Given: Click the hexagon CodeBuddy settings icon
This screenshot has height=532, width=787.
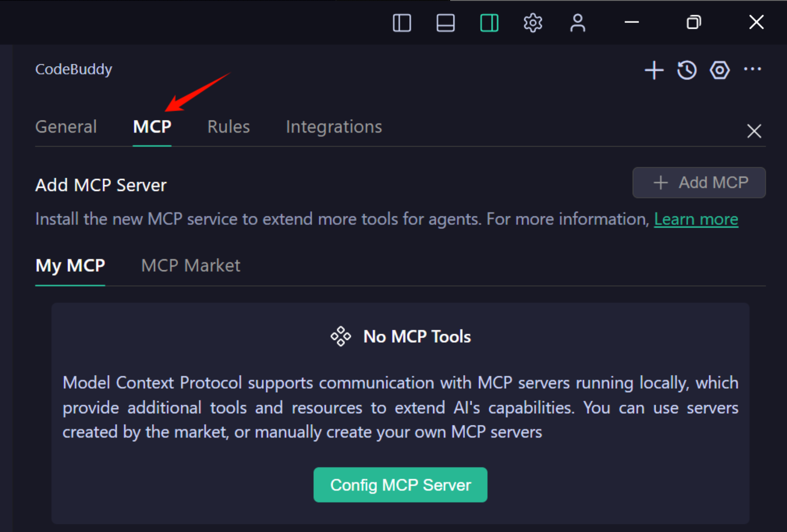Looking at the screenshot, I should (x=720, y=70).
